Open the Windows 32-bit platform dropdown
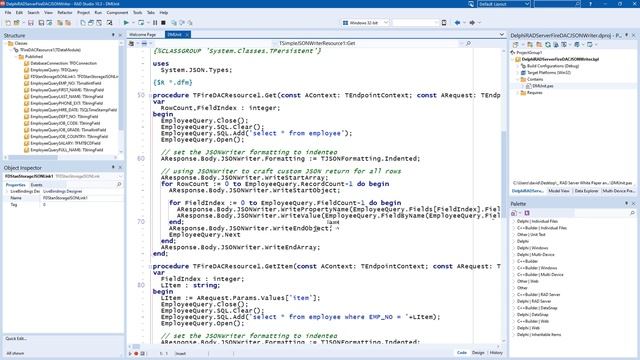The height and width of the screenshot is (360, 640). pos(386,23)
